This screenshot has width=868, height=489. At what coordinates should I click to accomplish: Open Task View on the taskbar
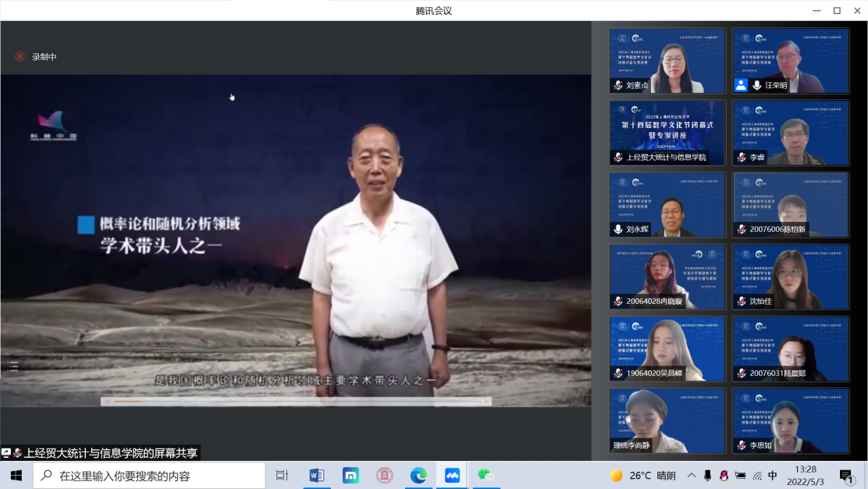click(282, 475)
